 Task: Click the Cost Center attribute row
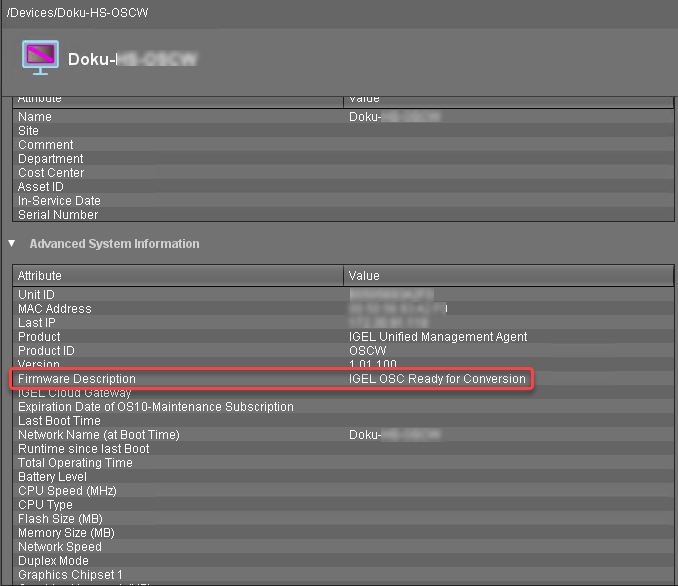[51, 173]
